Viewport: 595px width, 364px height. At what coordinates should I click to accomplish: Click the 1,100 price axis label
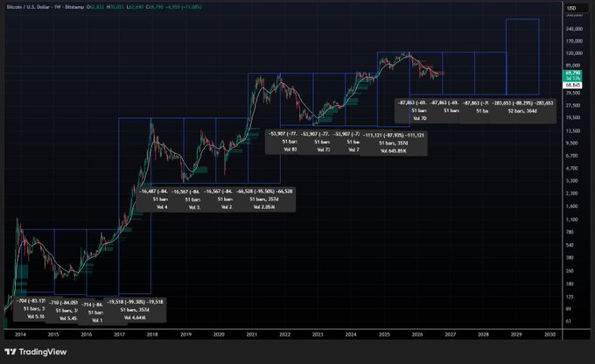click(x=572, y=220)
